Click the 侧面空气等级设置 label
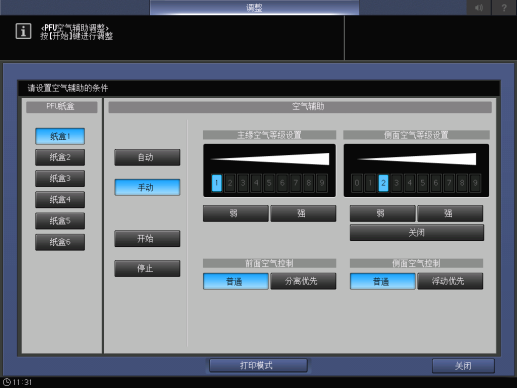517x388 pixels. click(x=416, y=135)
